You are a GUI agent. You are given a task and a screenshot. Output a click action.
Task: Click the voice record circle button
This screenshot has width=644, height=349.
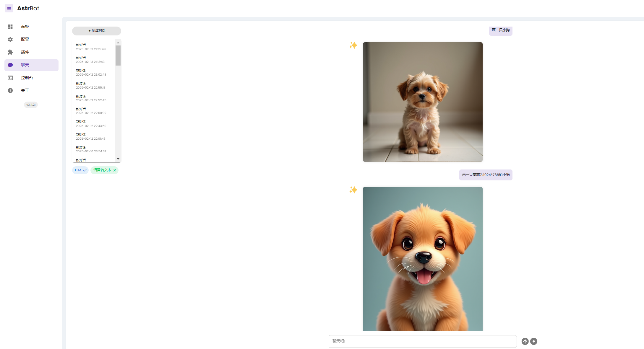click(x=533, y=341)
